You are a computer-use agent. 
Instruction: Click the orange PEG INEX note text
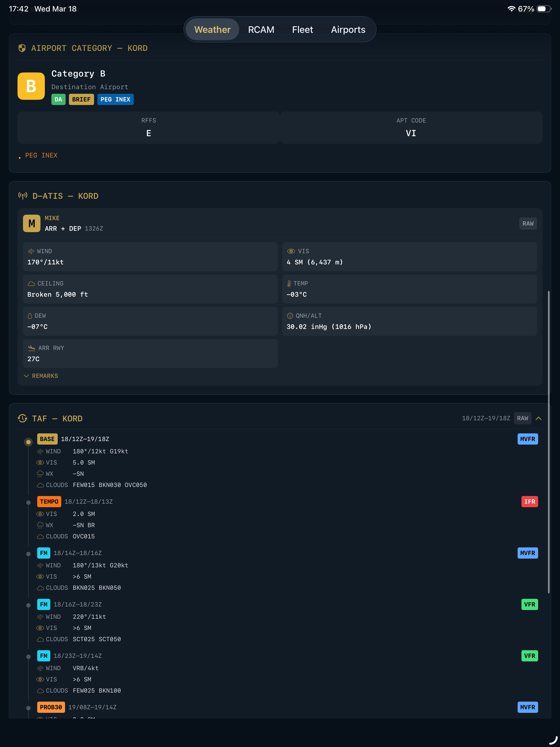click(41, 155)
